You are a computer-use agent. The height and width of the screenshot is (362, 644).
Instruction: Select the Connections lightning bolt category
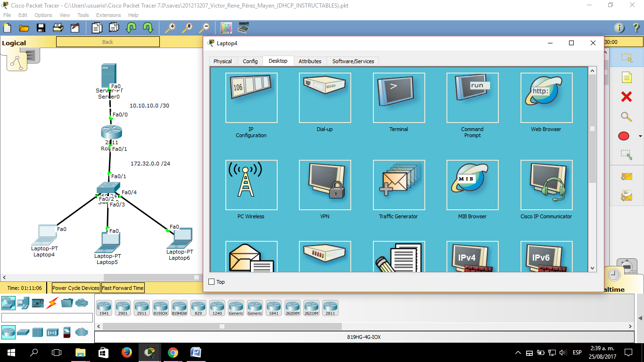click(x=52, y=303)
